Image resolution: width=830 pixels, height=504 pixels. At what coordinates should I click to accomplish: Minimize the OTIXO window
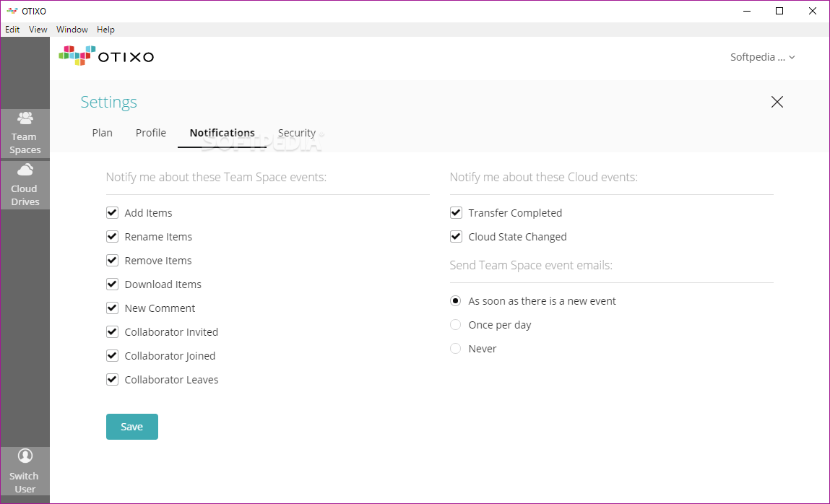747,11
